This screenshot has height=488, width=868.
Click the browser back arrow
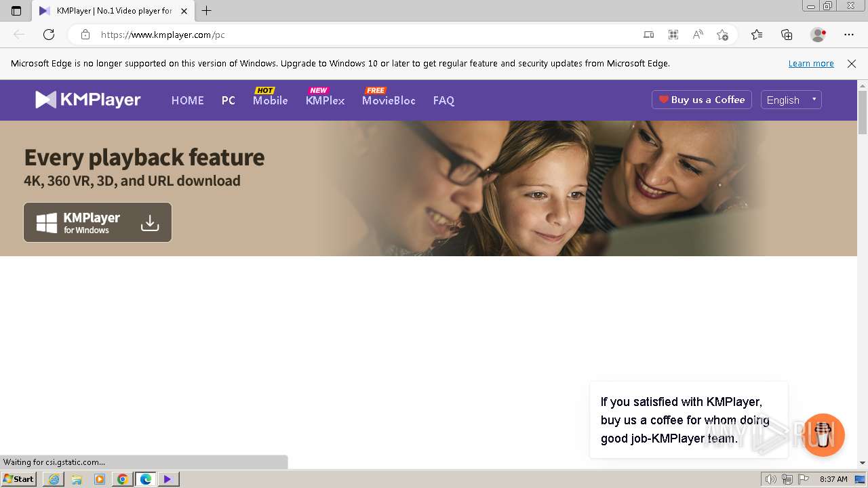pos(19,35)
